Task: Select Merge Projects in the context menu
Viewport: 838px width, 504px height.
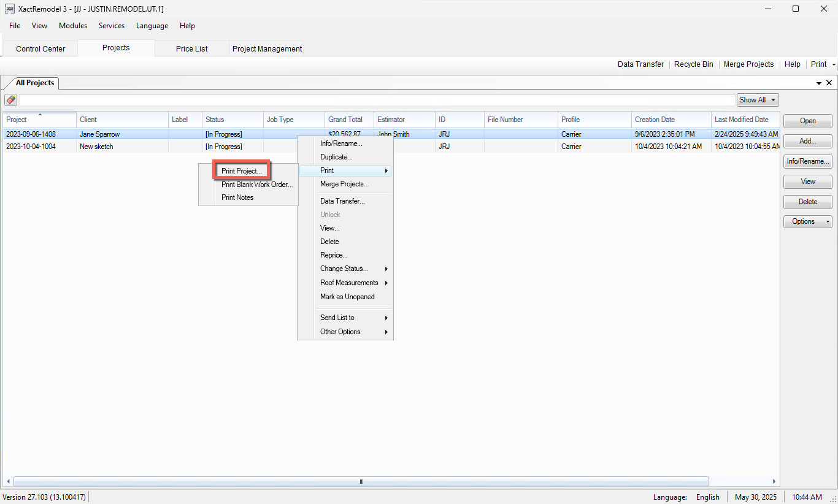Action: point(345,184)
